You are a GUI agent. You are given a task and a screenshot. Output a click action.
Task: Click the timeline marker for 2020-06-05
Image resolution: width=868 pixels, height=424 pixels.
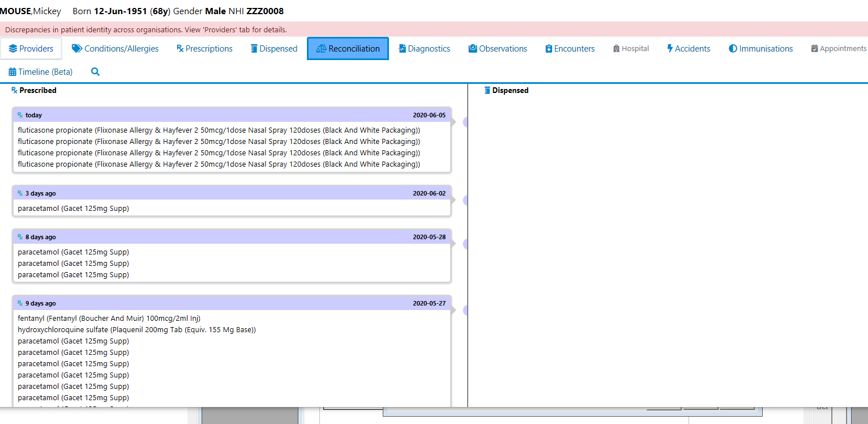466,122
